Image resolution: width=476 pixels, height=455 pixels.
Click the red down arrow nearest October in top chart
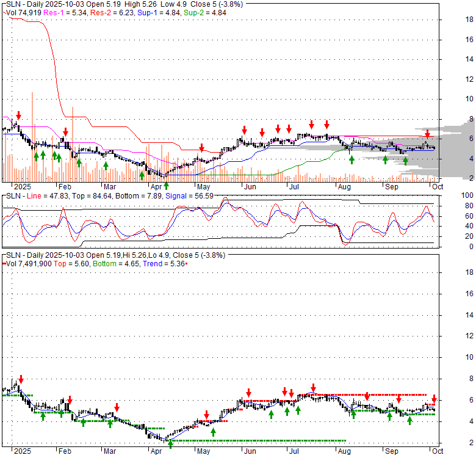pyautogui.click(x=427, y=134)
